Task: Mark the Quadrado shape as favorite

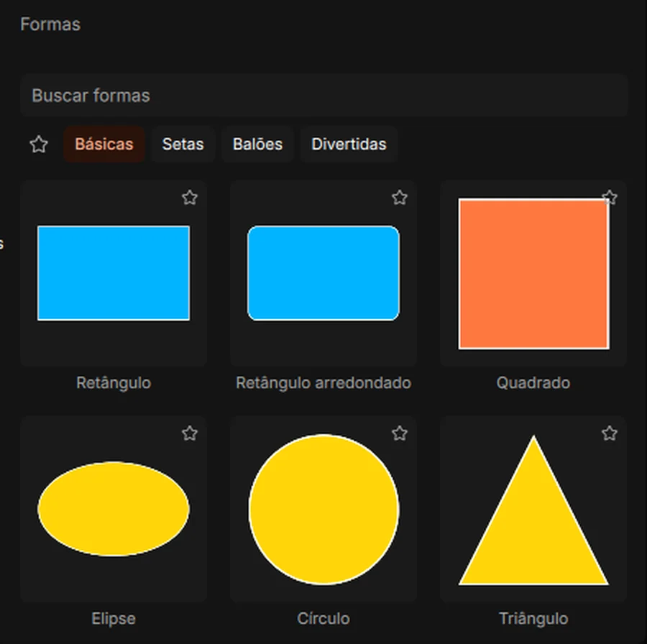Action: (x=610, y=198)
